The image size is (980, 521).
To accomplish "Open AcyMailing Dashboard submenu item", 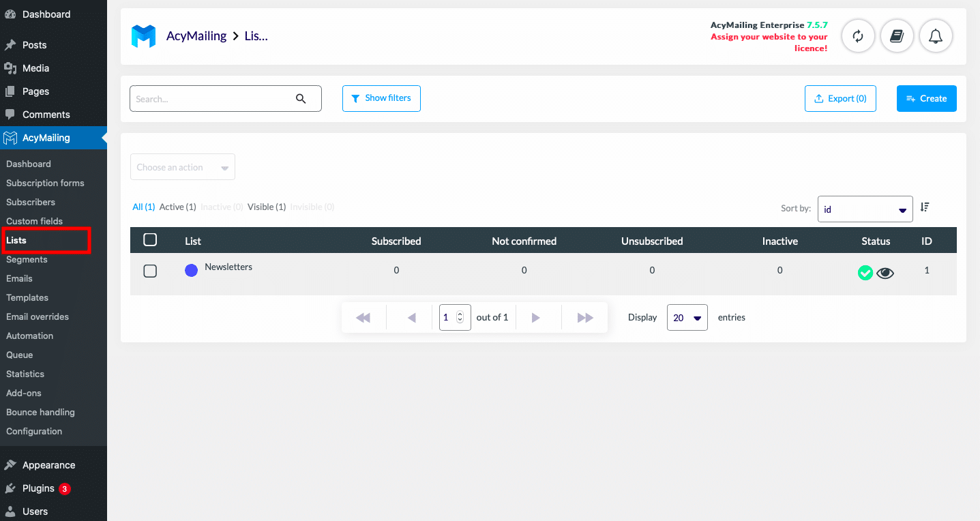I will [29, 164].
